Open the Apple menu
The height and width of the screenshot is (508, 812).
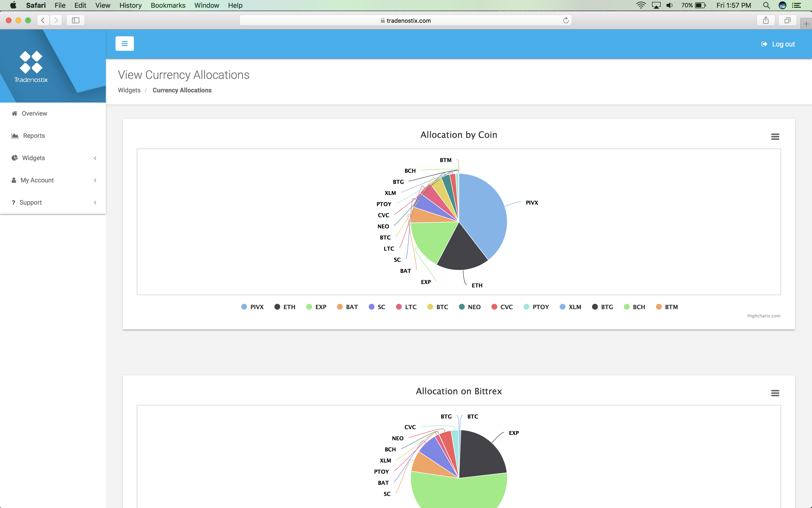click(x=13, y=5)
